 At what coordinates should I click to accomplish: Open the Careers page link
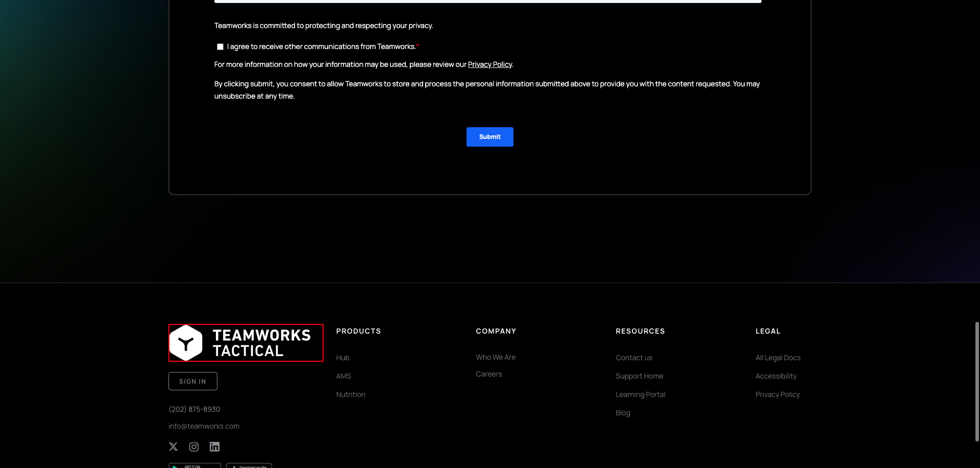pos(488,373)
